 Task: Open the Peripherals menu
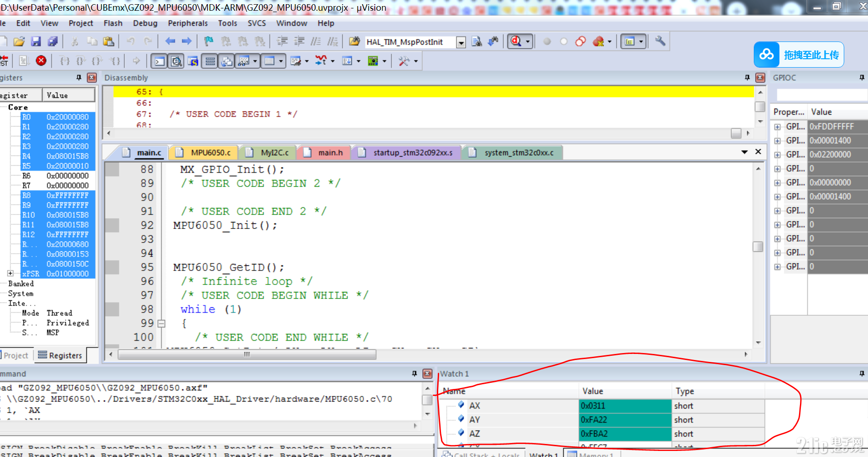click(188, 23)
